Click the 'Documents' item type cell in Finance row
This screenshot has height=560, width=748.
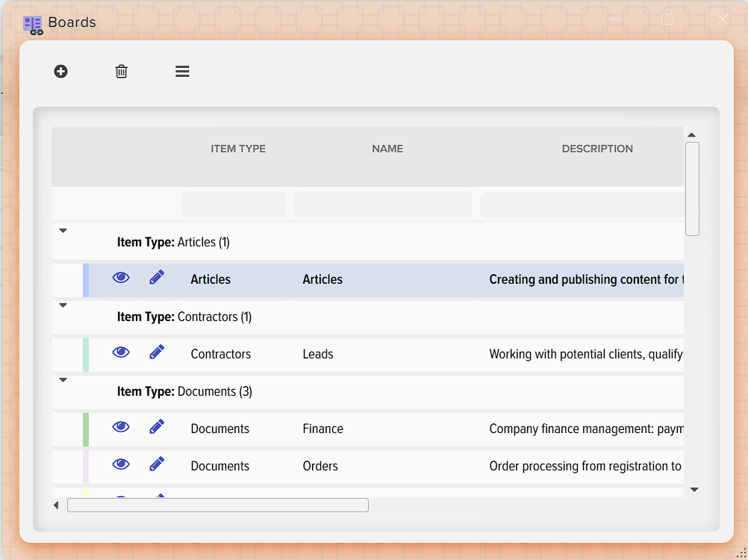[220, 429]
